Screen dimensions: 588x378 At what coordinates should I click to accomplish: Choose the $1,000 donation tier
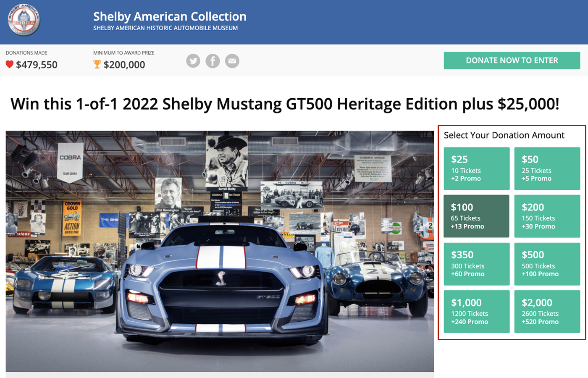coord(476,312)
